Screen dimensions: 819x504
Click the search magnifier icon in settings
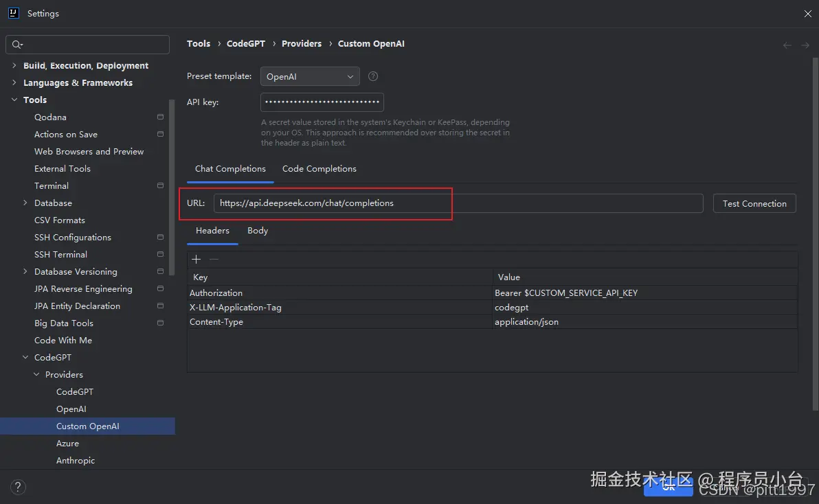17,45
